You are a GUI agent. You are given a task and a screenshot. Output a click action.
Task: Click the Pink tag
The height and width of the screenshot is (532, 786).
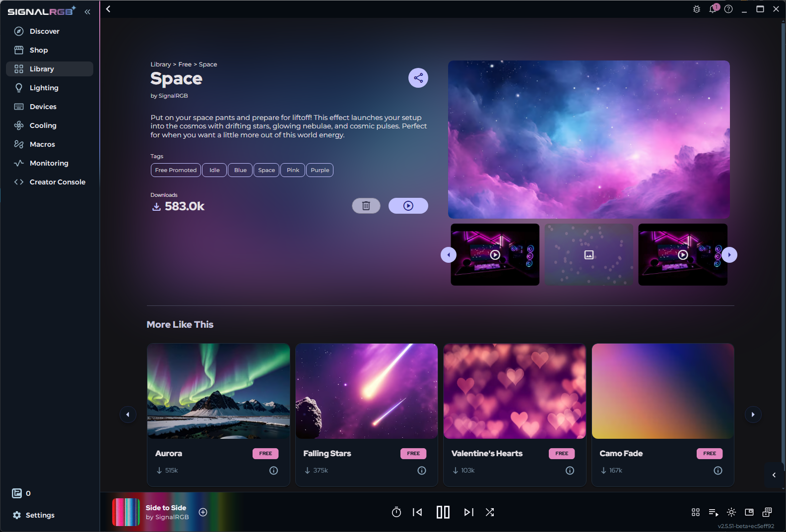(293, 170)
